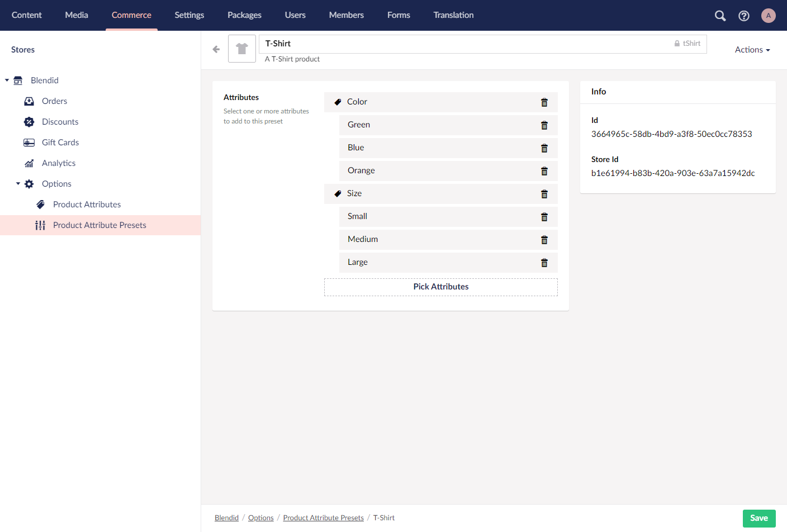
Task: Delete the Color attribute with trash icon
Action: point(544,102)
